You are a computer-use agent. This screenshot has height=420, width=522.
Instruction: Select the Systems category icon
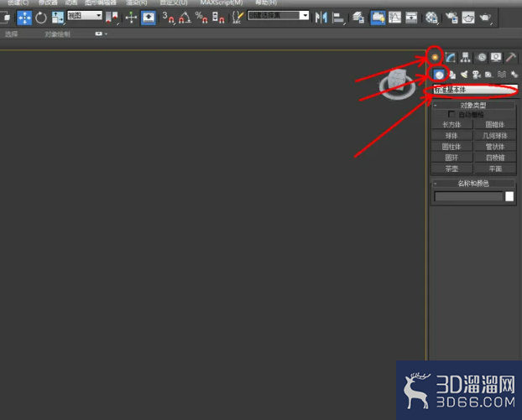[514, 75]
